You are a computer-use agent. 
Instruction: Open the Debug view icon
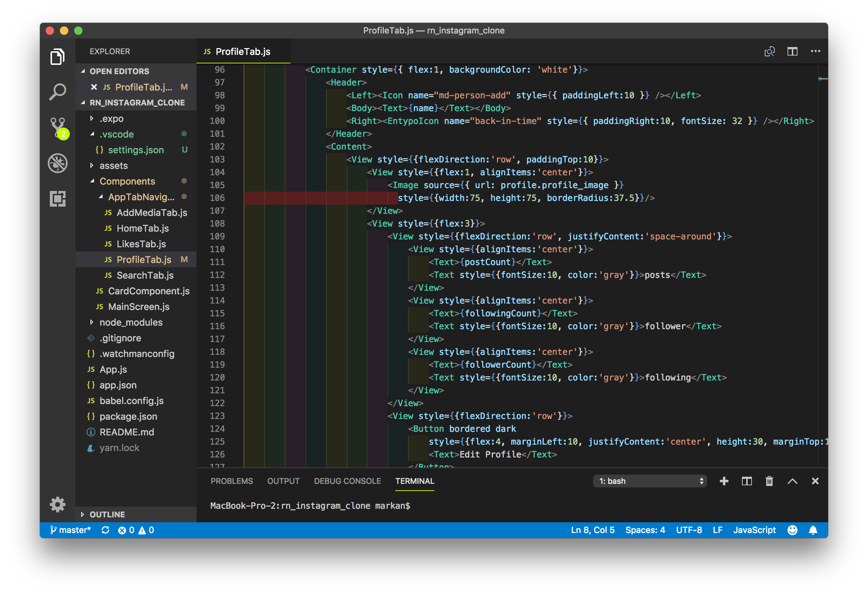(x=58, y=163)
